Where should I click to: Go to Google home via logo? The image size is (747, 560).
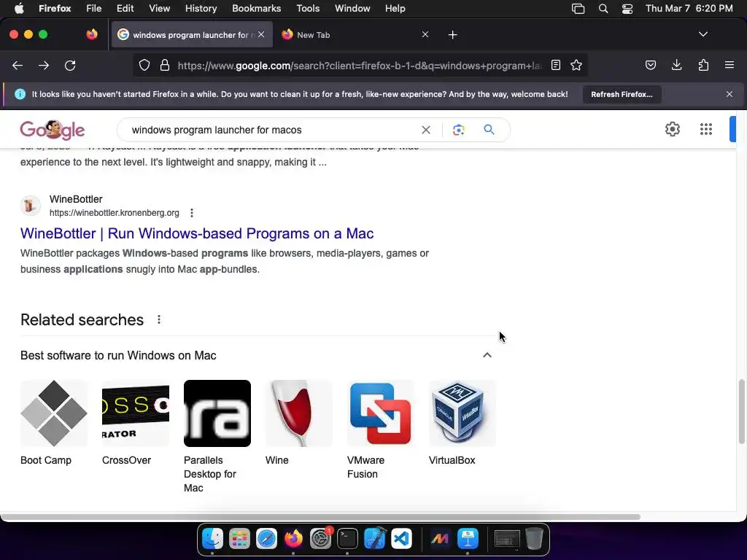click(x=53, y=130)
